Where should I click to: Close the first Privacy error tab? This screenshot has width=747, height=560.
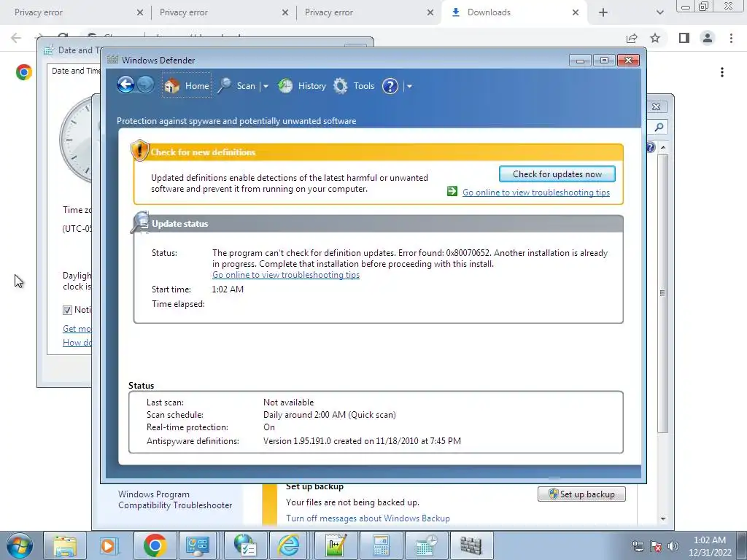(x=139, y=12)
